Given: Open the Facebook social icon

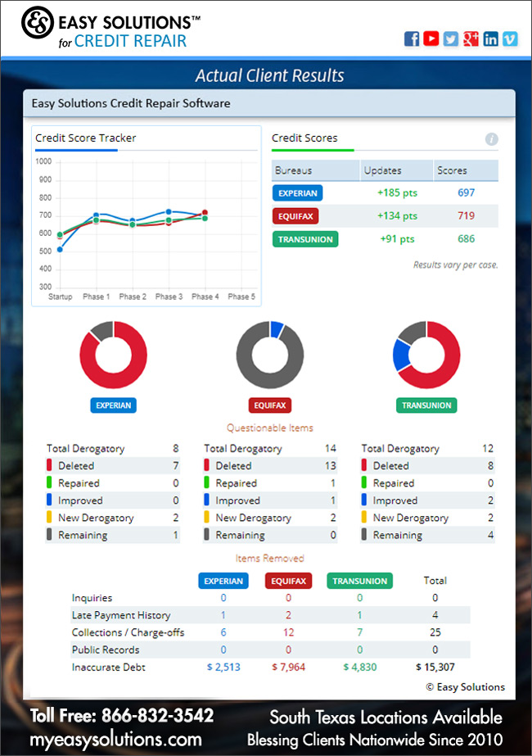Looking at the screenshot, I should (412, 38).
